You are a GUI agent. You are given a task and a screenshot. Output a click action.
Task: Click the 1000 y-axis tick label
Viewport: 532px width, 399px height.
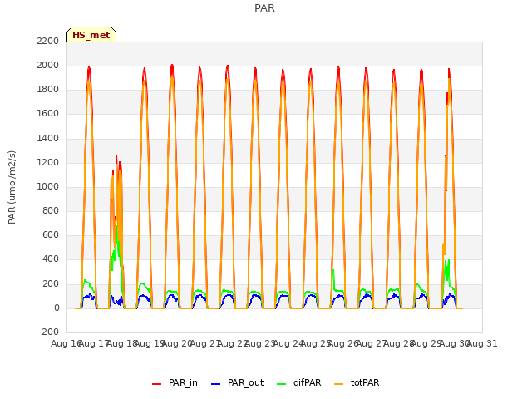click(48, 186)
